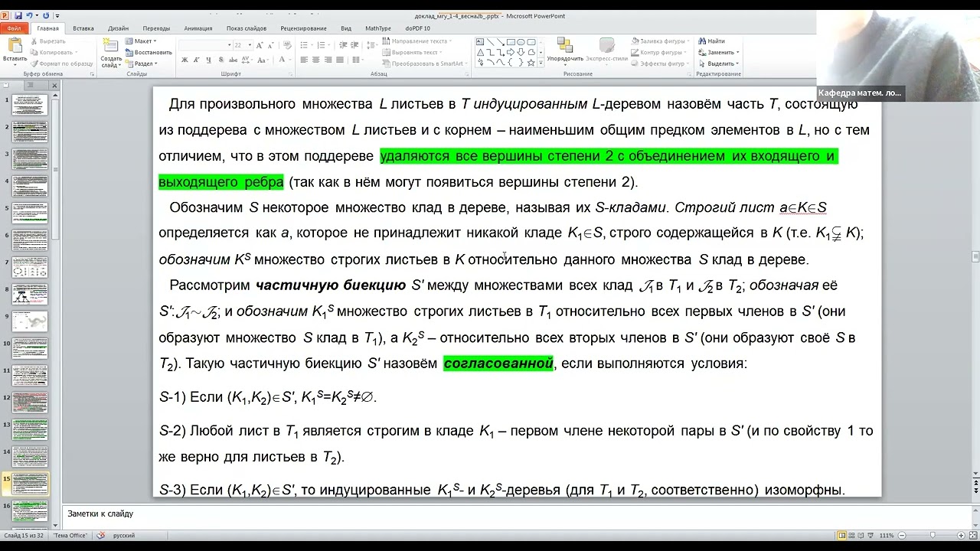Viewport: 980px width, 551px height.
Task: Create a new slide (Создать слайд)
Action: point(111,52)
